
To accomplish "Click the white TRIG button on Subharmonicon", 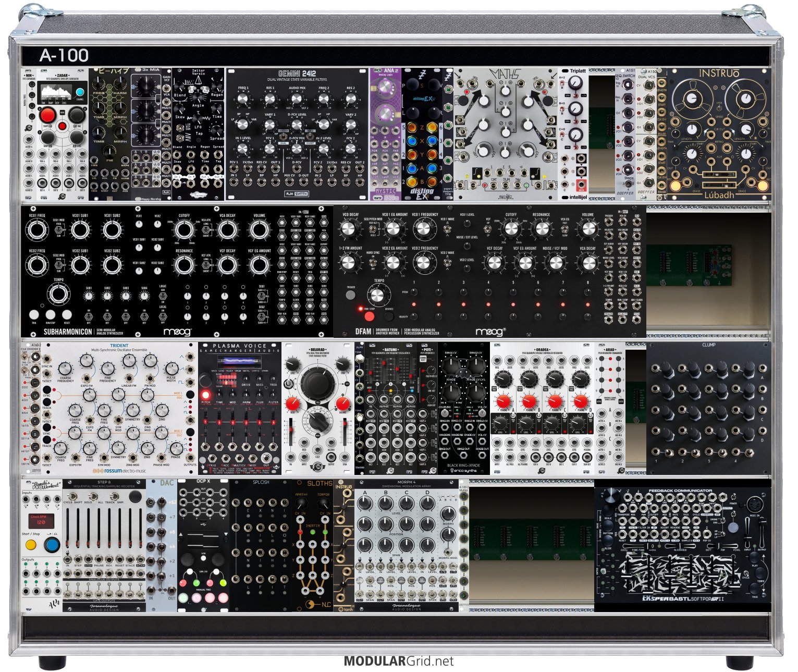I will [x=34, y=314].
